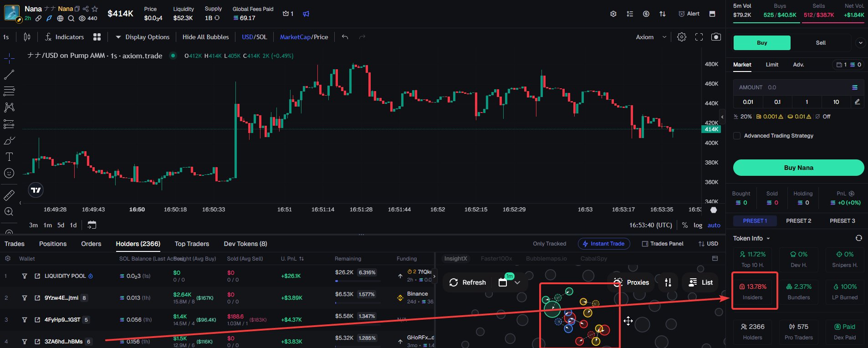
Task: Open the emoji sticker tool
Action: click(9, 173)
